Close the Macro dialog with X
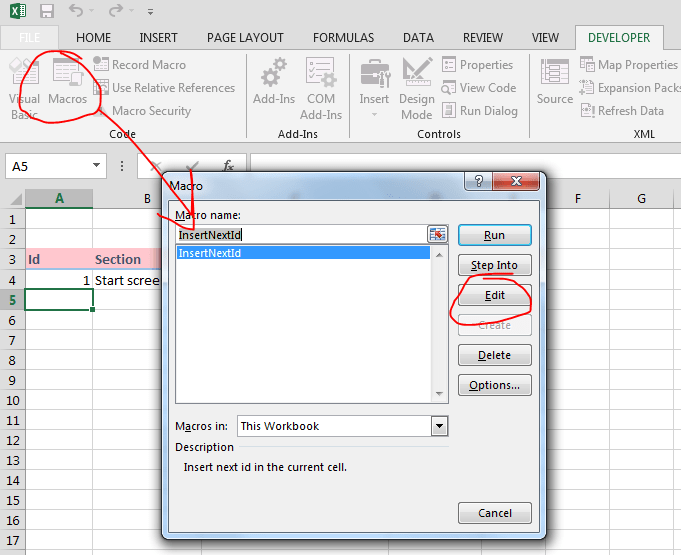 pos(516,181)
